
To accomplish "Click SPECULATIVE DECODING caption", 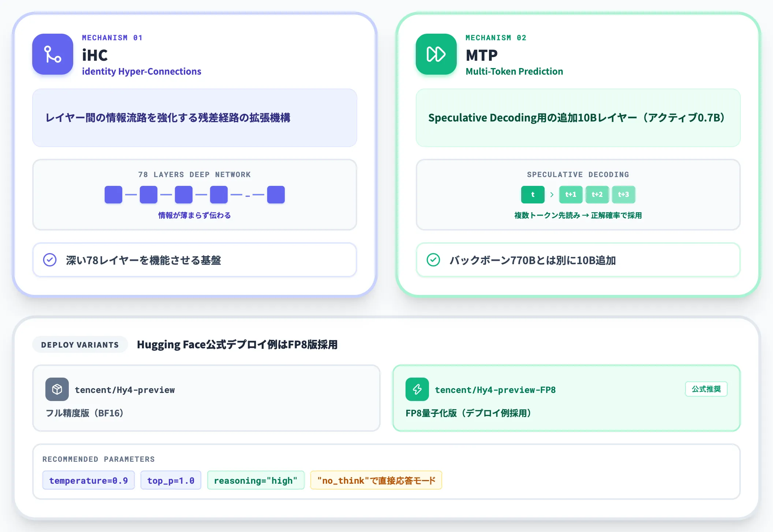I will (x=578, y=175).
